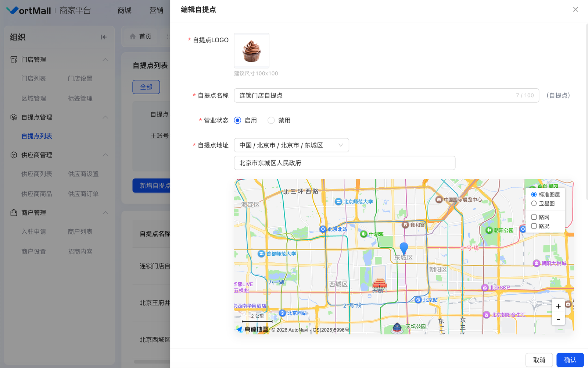Viewport: 588px width, 368px height.
Task: Collapse the 门店管理 menu chevron
Action: point(105,59)
